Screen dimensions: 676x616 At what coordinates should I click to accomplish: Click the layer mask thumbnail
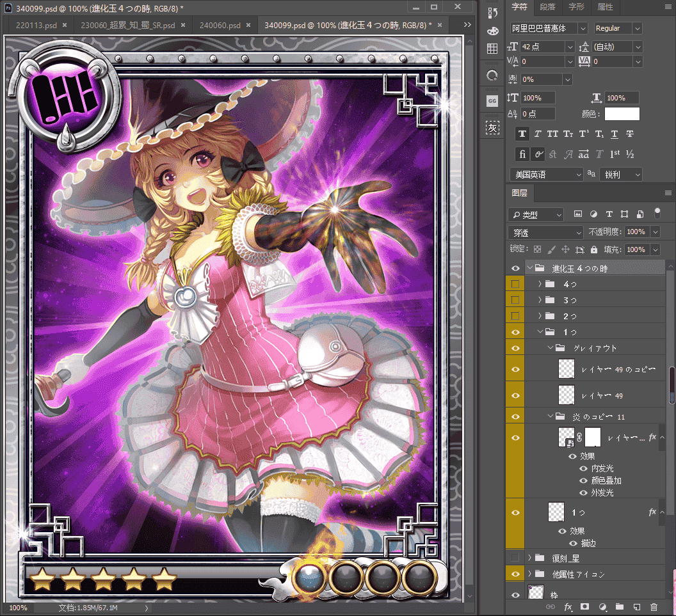click(x=592, y=438)
